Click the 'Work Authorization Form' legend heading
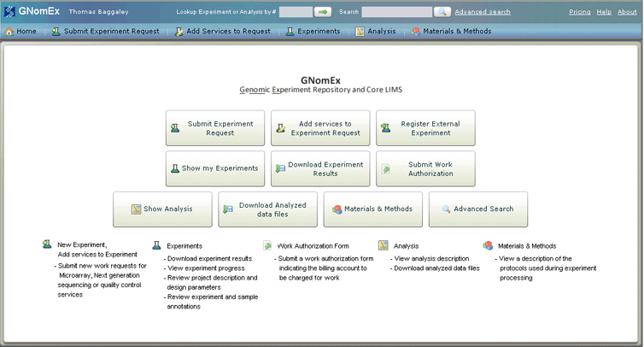The height and width of the screenshot is (347, 644). 313,246
